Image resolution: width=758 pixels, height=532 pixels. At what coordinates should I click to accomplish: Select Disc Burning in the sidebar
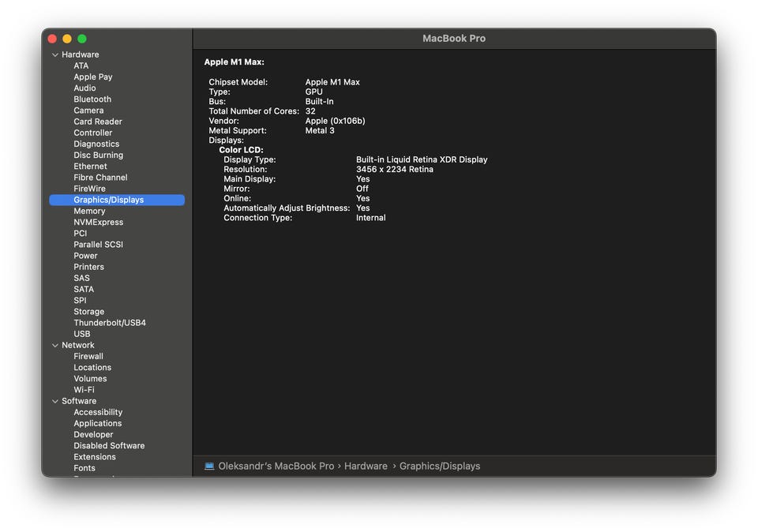coord(98,155)
